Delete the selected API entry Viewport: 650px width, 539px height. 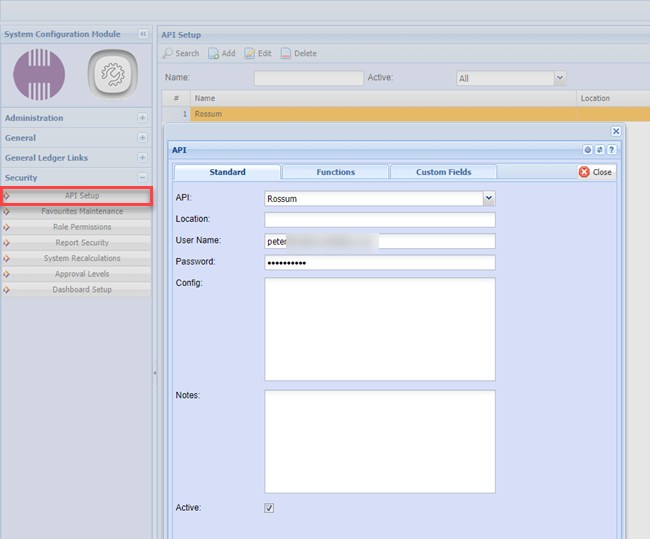pyautogui.click(x=299, y=53)
